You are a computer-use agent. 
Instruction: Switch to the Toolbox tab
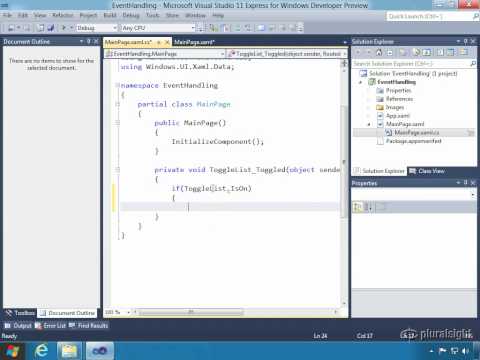[x=20, y=313]
